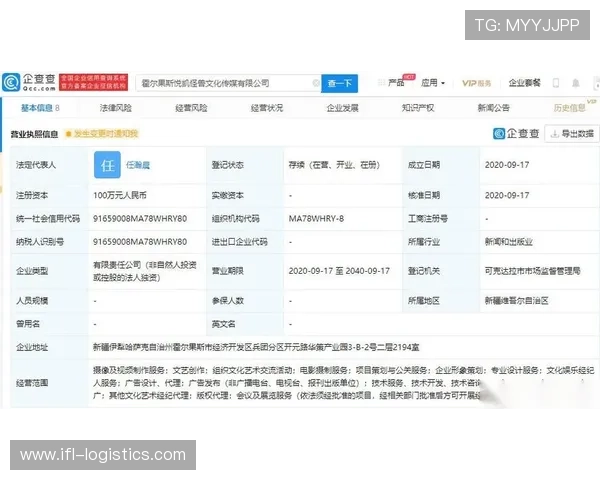The width and height of the screenshot is (600, 480).
Task: Switch to the 法律风险 tab
Action: tap(116, 108)
